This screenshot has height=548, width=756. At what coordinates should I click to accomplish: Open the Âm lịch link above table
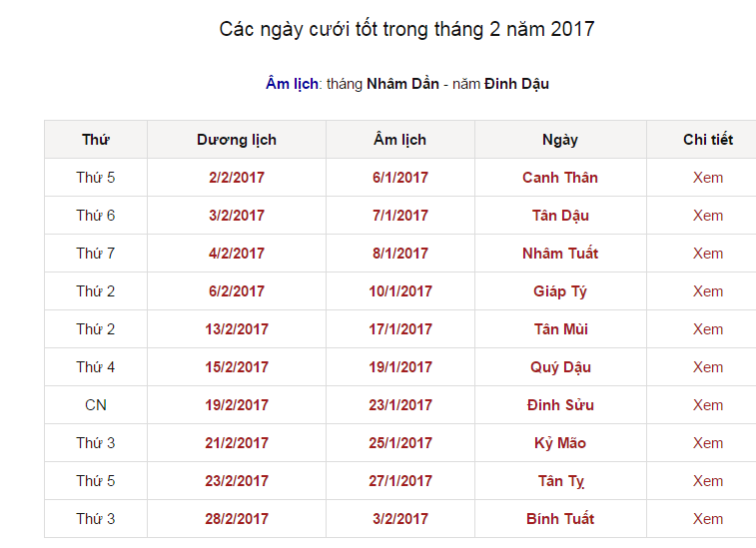coord(292,84)
